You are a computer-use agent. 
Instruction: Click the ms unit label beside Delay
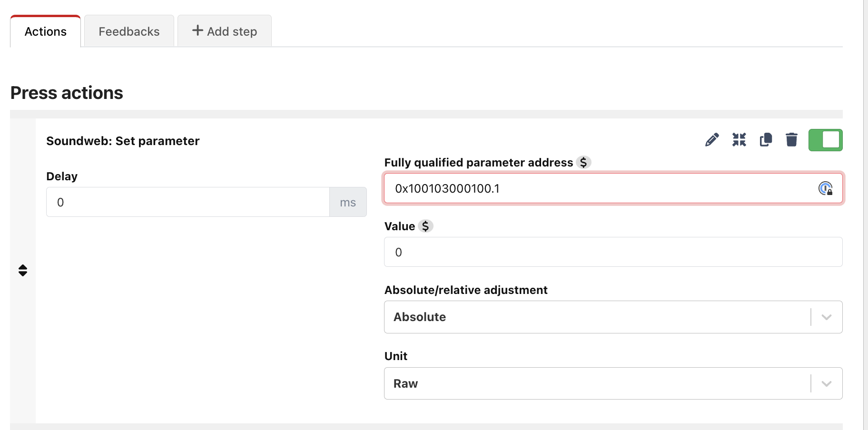point(348,202)
